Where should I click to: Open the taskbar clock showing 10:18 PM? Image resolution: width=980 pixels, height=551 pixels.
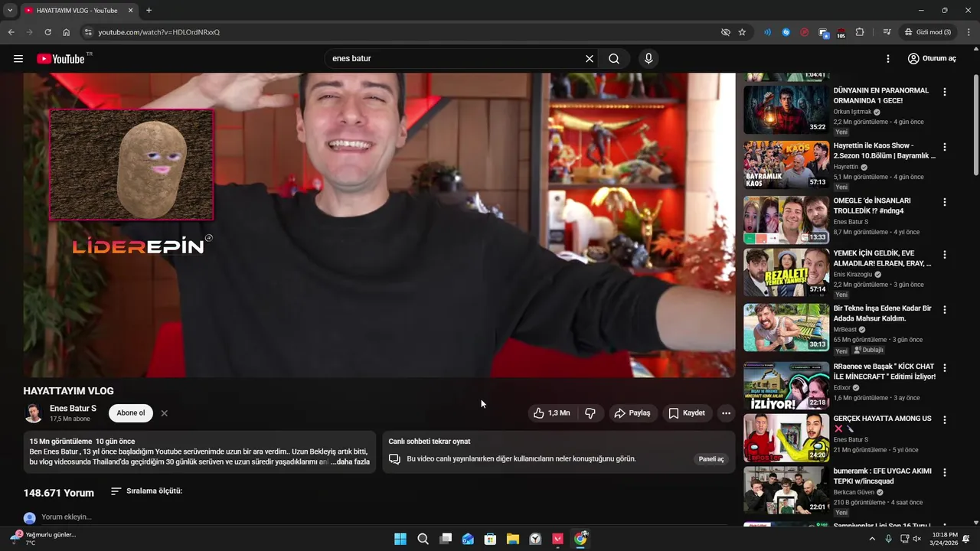(x=945, y=539)
